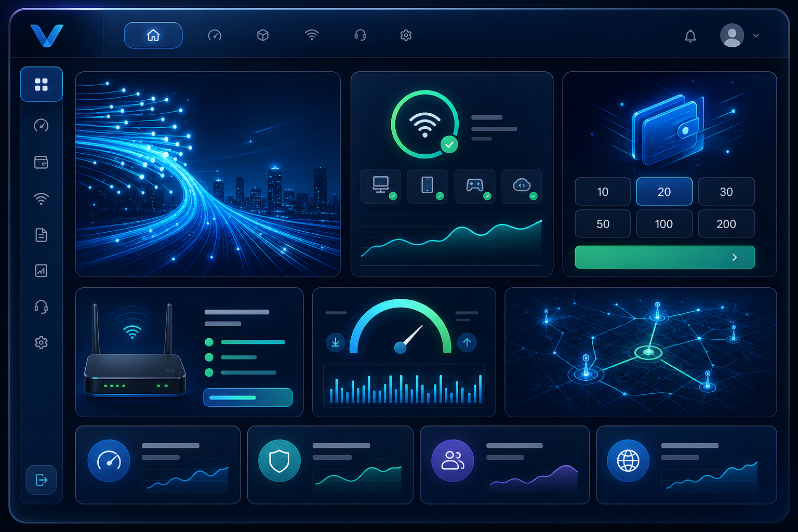798x532 pixels.
Task: Click the logout icon at sidebar bottom
Action: pos(42,480)
